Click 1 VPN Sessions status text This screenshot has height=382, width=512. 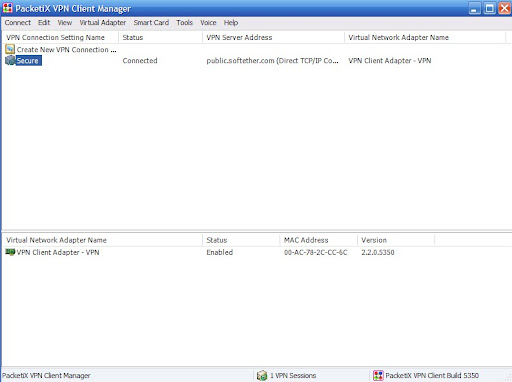pos(293,376)
